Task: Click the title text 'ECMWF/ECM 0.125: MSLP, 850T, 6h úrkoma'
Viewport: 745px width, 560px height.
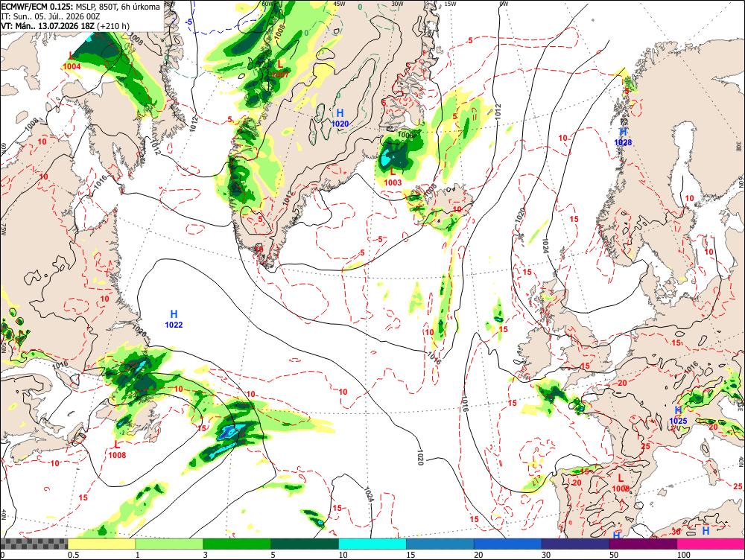Action: tap(80, 7)
